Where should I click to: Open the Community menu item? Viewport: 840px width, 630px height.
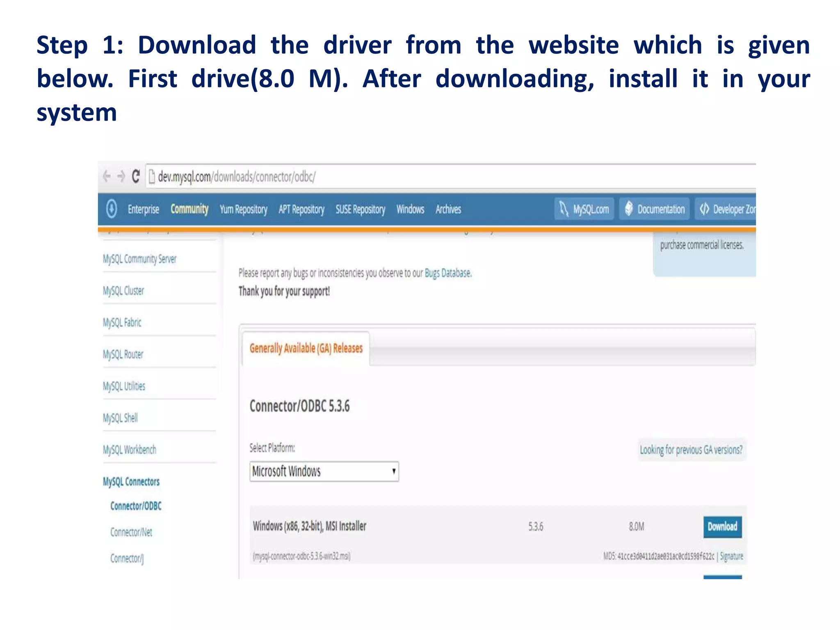[x=189, y=209]
